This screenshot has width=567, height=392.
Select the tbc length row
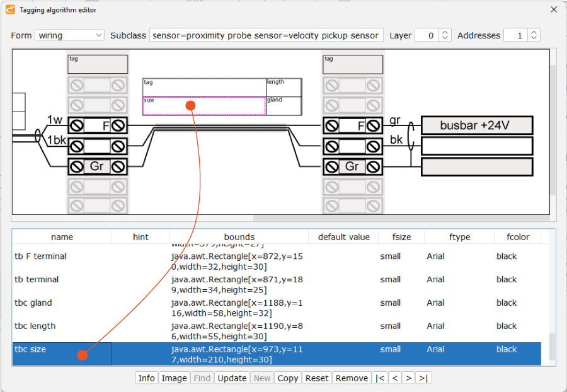coord(277,331)
